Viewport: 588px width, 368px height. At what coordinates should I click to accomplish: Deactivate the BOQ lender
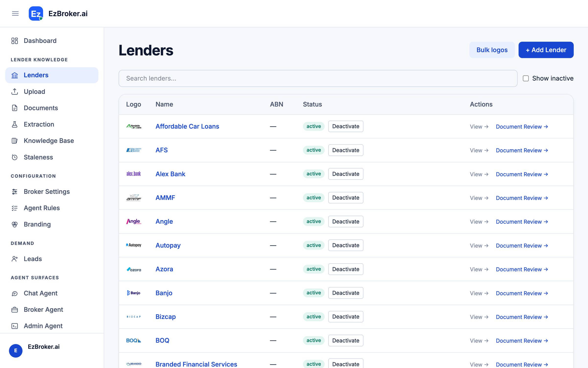[346, 341]
